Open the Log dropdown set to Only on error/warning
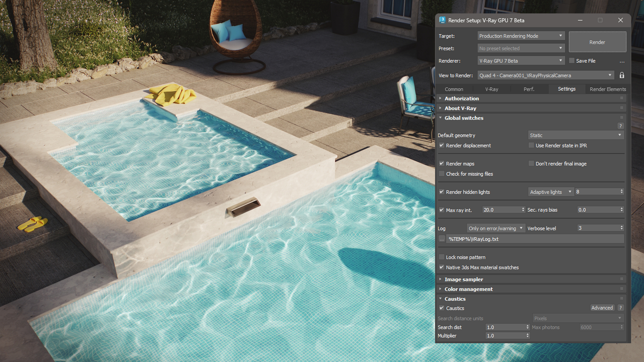Image resolution: width=644 pixels, height=362 pixels. [495, 228]
